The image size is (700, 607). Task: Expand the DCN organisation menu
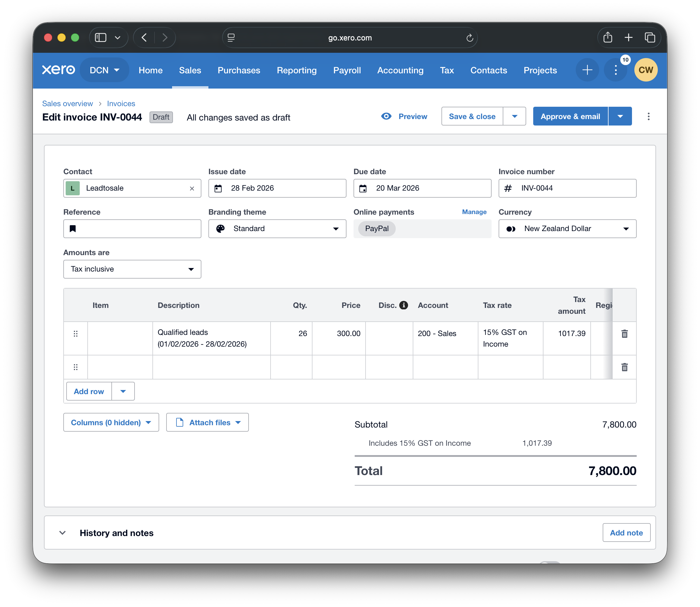coord(104,70)
